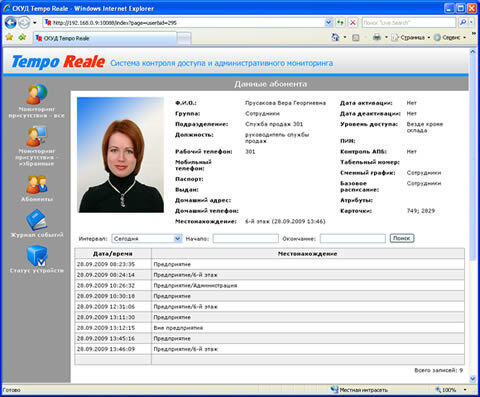Open Мониторинг присутствия - все icon
Screen dimensions: 480x397
37,94
